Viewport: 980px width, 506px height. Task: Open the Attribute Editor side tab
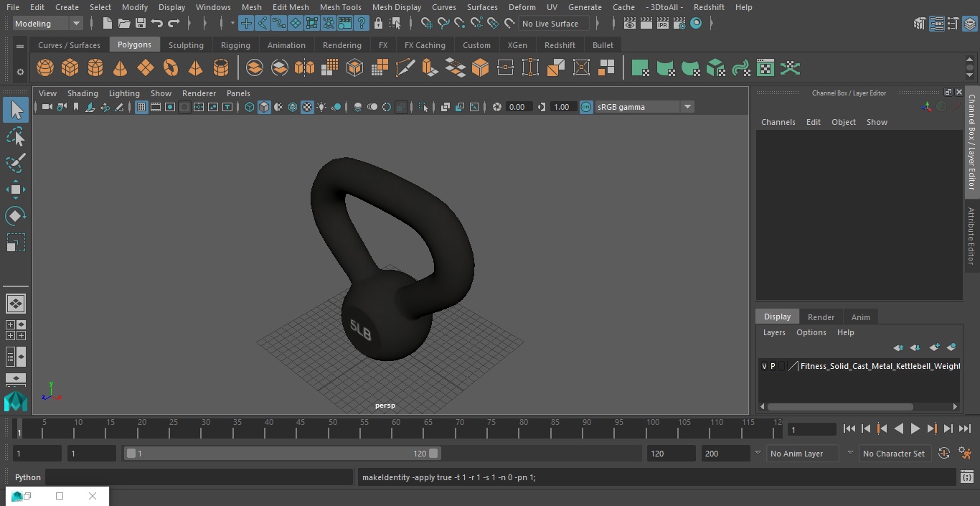pyautogui.click(x=971, y=237)
